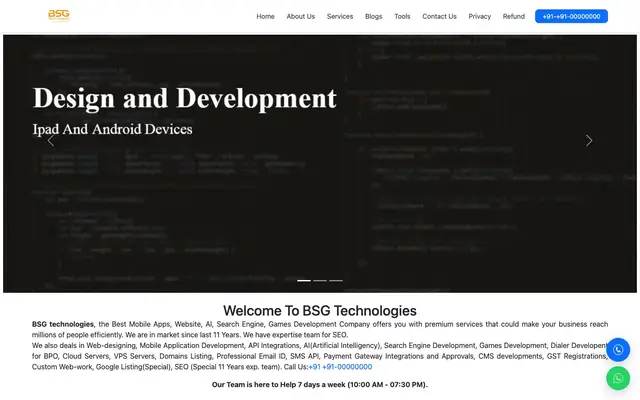Open the Tools menu item
This screenshot has width=640, height=400.
(x=402, y=16)
